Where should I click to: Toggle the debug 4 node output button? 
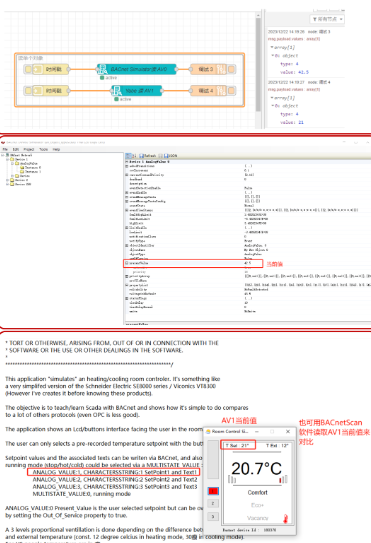[x=231, y=91]
